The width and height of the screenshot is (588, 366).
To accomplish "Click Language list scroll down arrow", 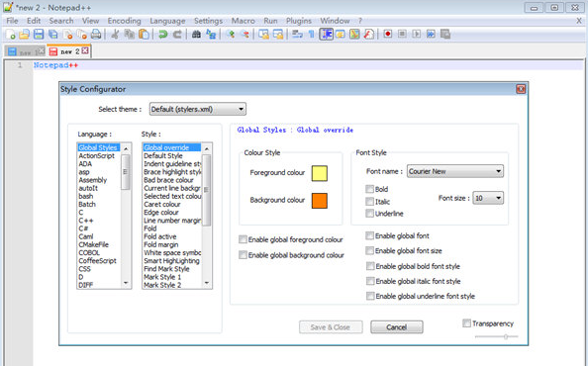I will (x=126, y=283).
